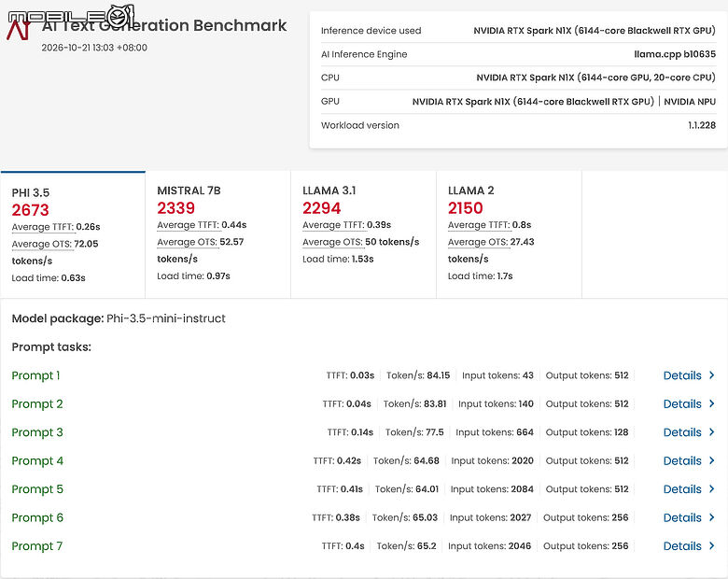
Task: Click the chevron arrow in Prompt 2 row
Action: point(712,403)
